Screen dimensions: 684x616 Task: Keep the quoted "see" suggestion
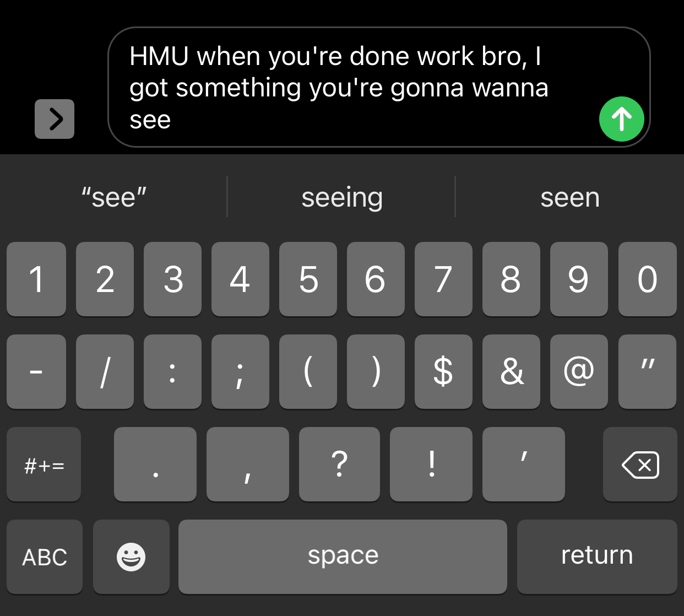point(113,197)
